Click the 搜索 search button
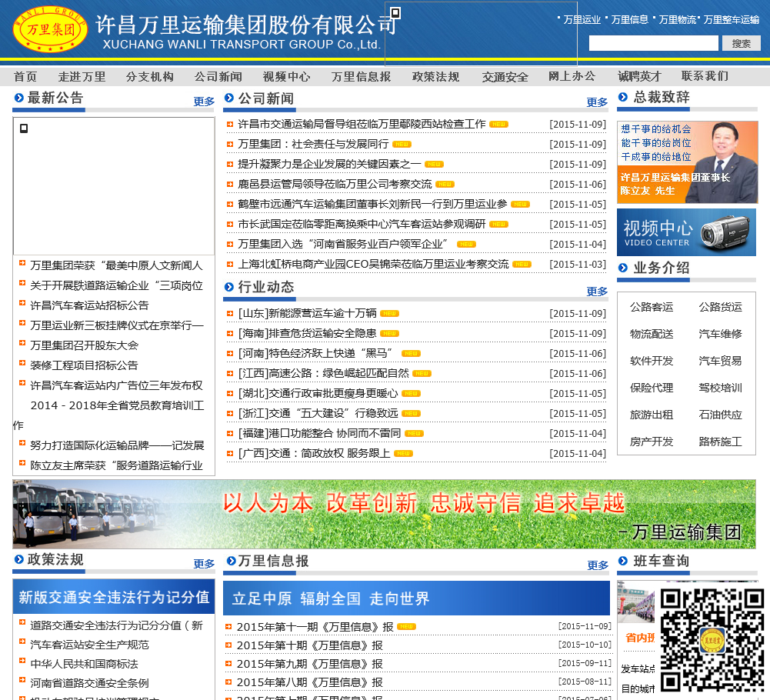The height and width of the screenshot is (700, 770). click(x=741, y=43)
